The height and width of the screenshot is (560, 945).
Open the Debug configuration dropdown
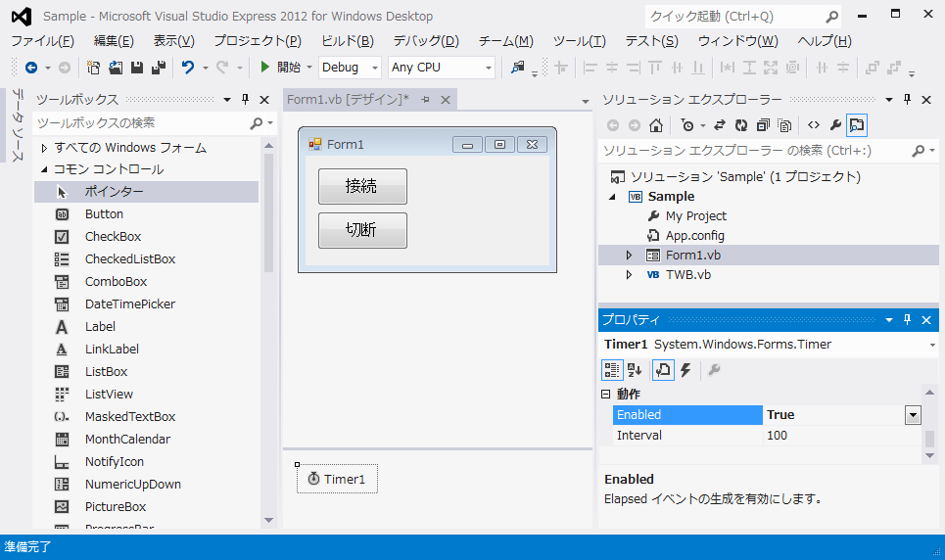click(x=375, y=68)
